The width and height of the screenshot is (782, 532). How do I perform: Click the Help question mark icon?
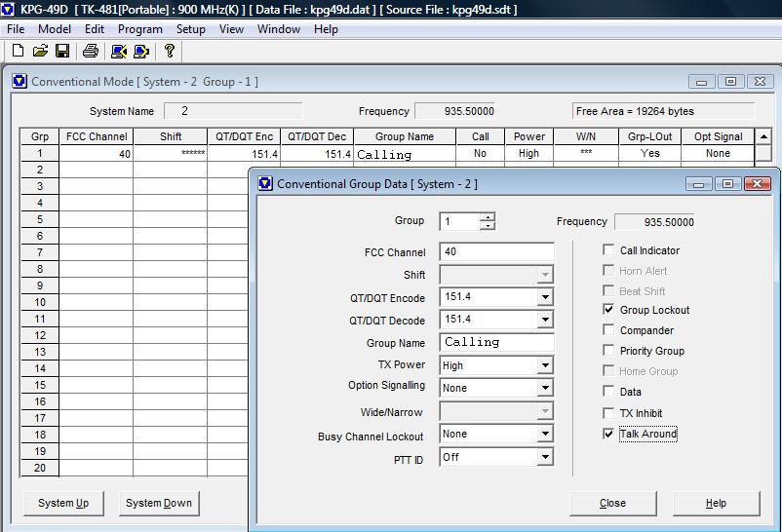170,51
